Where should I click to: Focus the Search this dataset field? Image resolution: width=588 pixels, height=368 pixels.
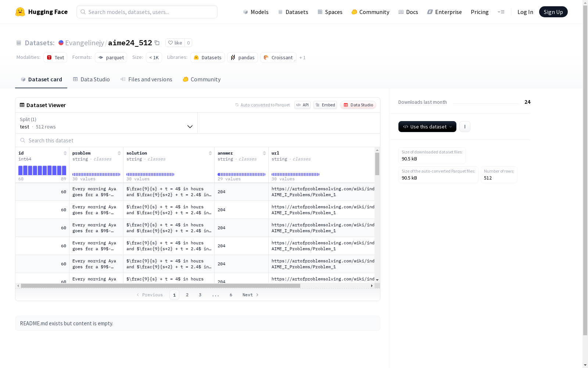[x=198, y=141]
